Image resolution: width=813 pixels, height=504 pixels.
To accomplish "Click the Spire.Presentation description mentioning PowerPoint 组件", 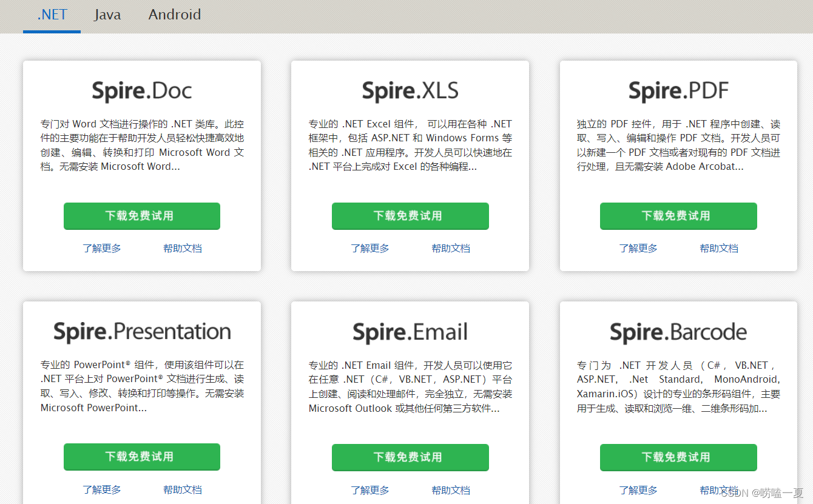I will (142, 386).
